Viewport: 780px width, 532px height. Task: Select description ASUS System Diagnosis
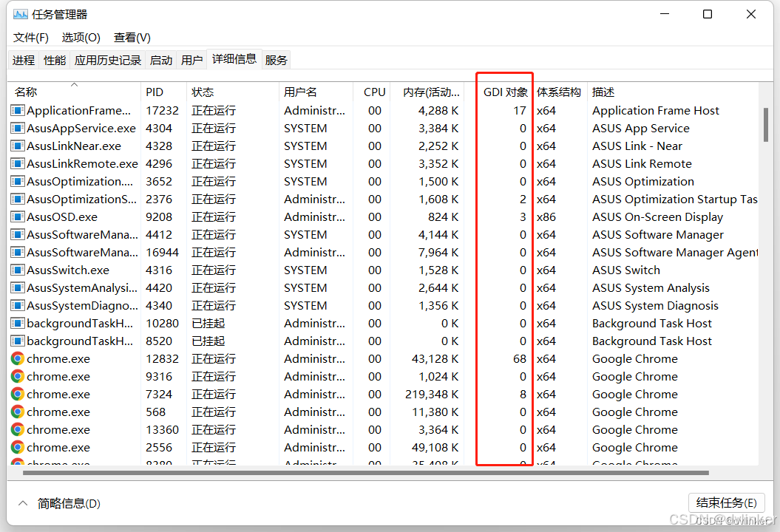pyautogui.click(x=655, y=305)
